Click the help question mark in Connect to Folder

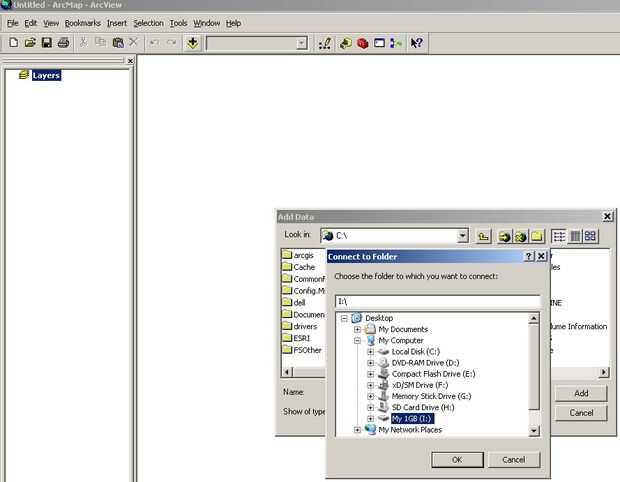click(529, 256)
